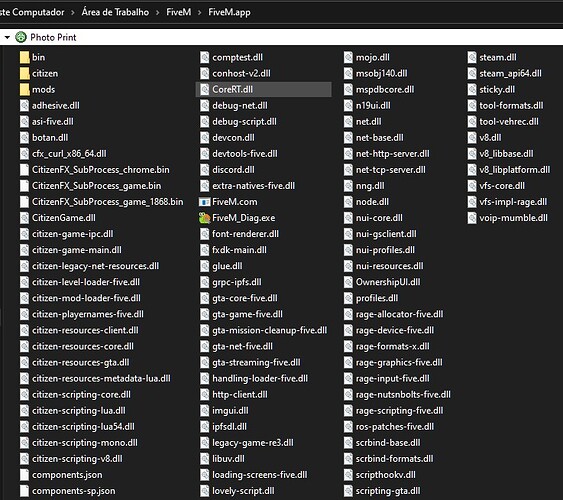The height and width of the screenshot is (500, 563).
Task: Select file steam_api64.dll
Action: pos(510,74)
